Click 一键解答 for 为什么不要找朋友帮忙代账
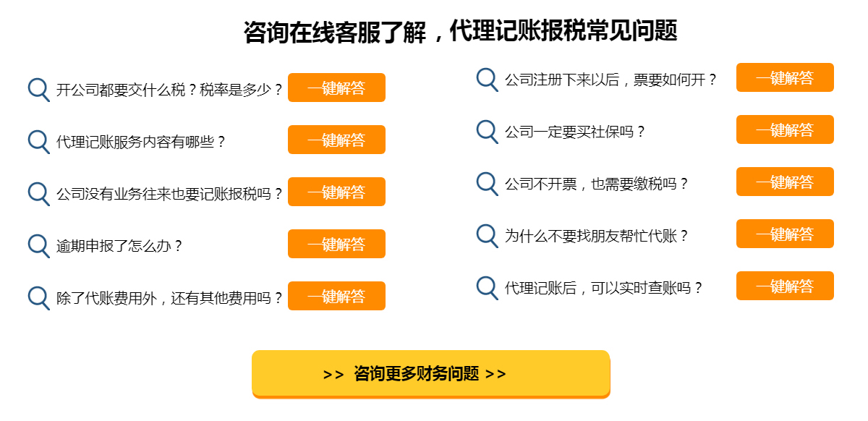This screenshot has width=868, height=421. pos(785,234)
